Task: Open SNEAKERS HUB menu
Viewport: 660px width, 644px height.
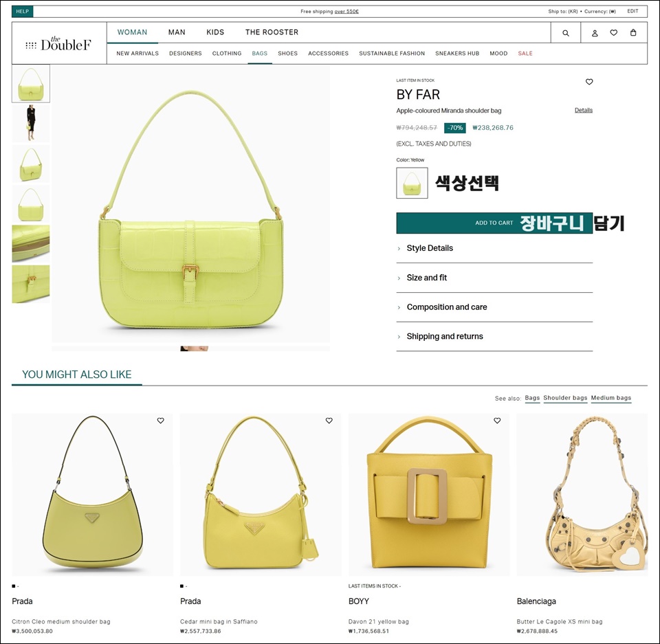Action: point(457,54)
